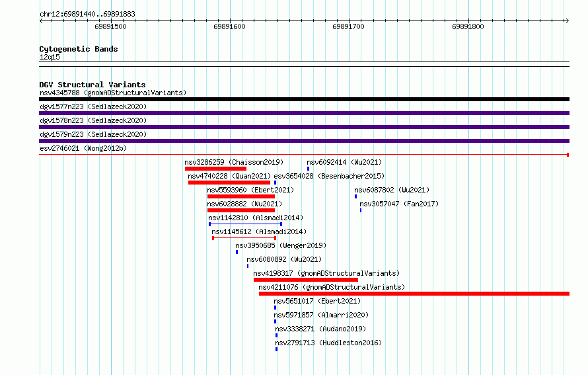Click blue marker under nsv3950685

click(237, 252)
